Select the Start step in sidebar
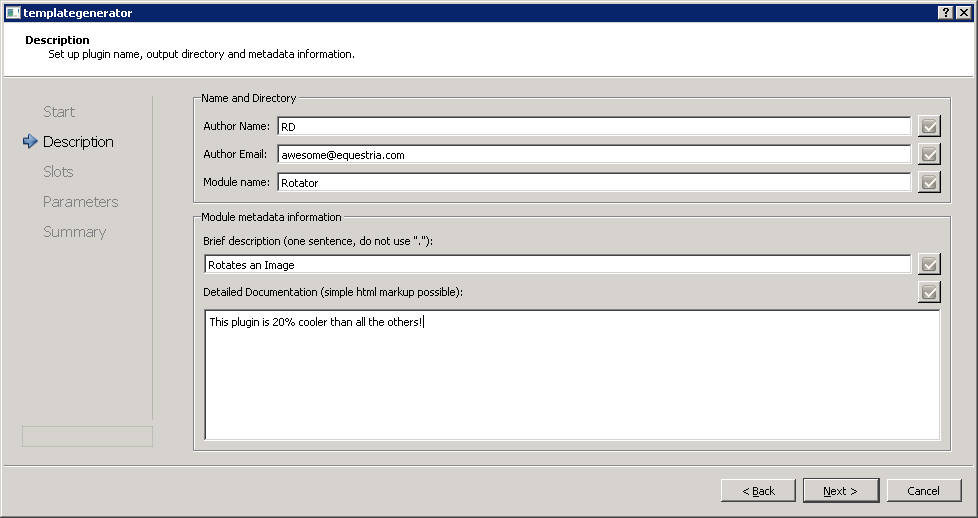The image size is (978, 518). pos(59,112)
